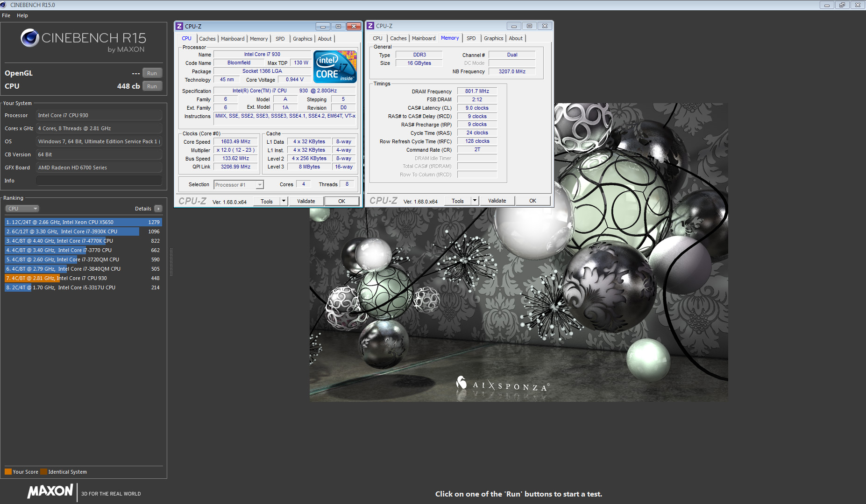The image size is (866, 504).
Task: Select ranking row Intel Core i7-3720QM
Action: (x=83, y=259)
